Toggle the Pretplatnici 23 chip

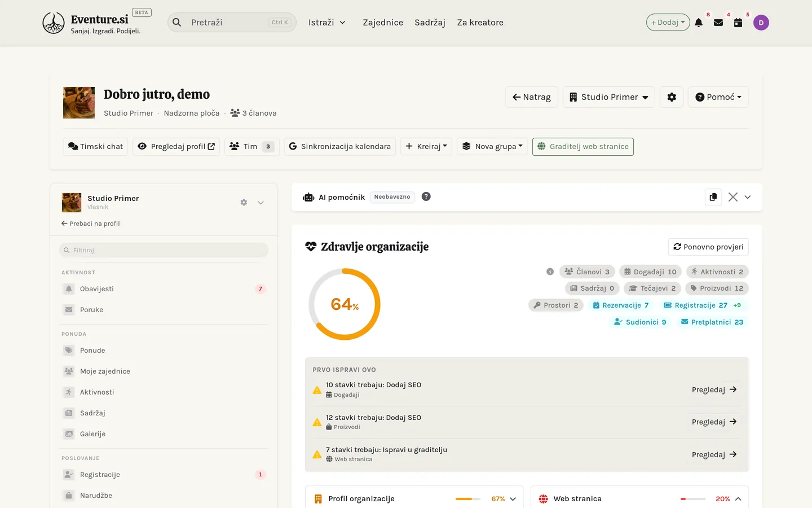click(x=712, y=322)
